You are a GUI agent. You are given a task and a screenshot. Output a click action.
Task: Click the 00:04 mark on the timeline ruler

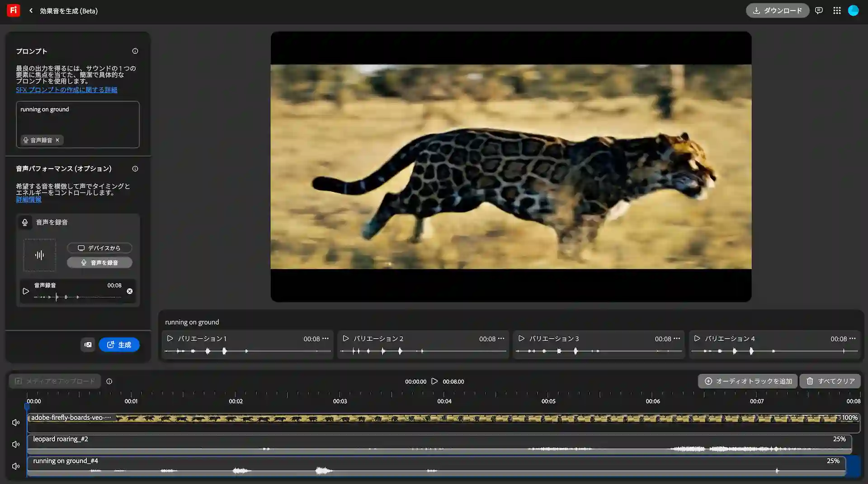[444, 401]
